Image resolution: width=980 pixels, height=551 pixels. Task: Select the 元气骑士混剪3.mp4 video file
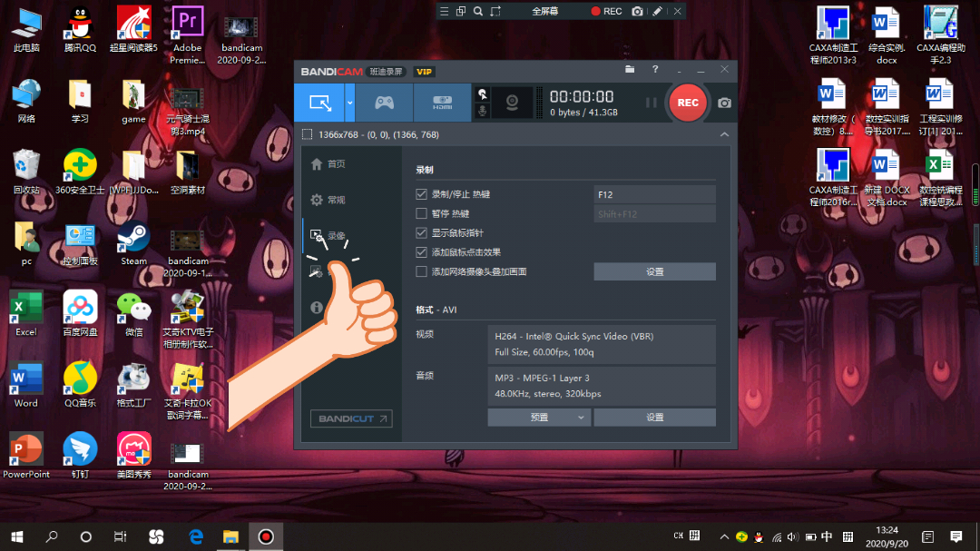pos(188,113)
